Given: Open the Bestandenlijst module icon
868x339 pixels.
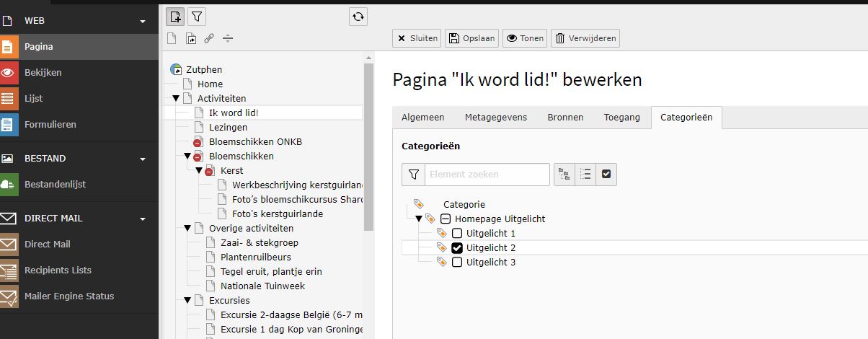Looking at the screenshot, I should (x=8, y=184).
